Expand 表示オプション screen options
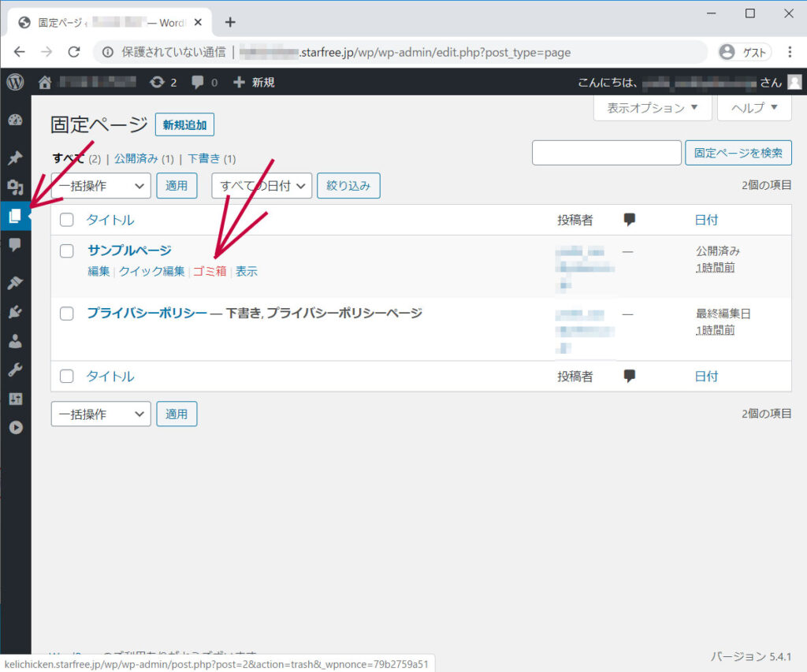Screen dimensions: 807x672 point(652,108)
